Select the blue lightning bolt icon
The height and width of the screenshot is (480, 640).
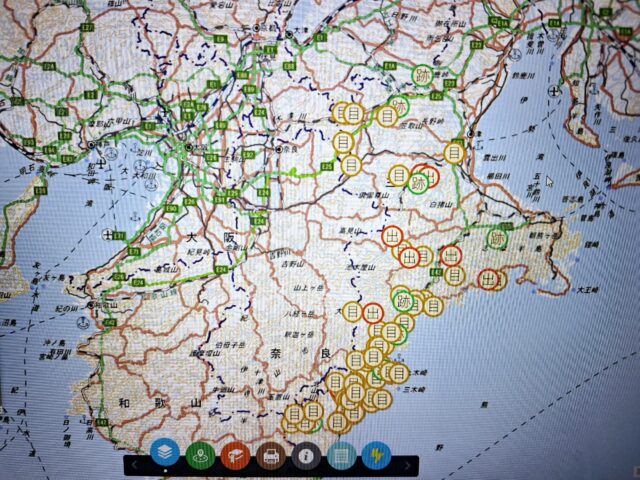[376, 456]
